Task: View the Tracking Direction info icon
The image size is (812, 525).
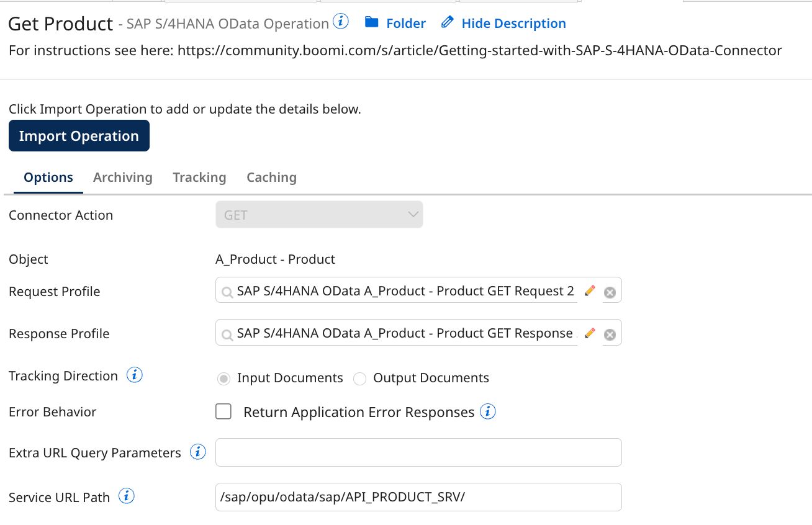Action: [134, 374]
